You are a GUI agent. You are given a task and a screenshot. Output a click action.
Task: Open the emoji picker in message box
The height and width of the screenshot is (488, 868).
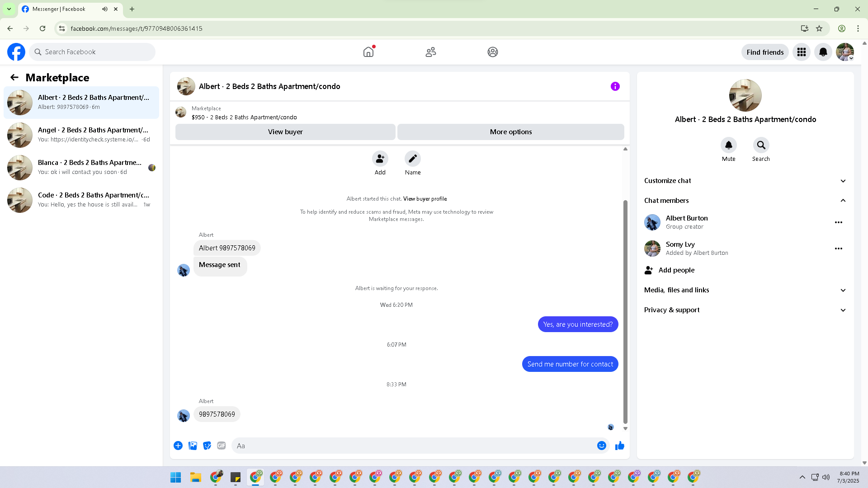tap(601, 446)
